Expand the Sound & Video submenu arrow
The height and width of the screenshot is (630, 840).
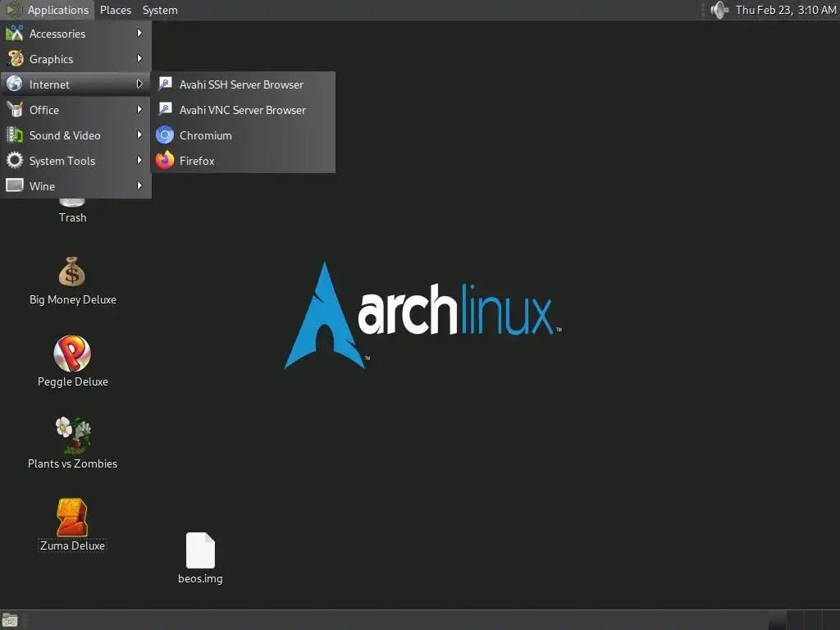coord(139,135)
